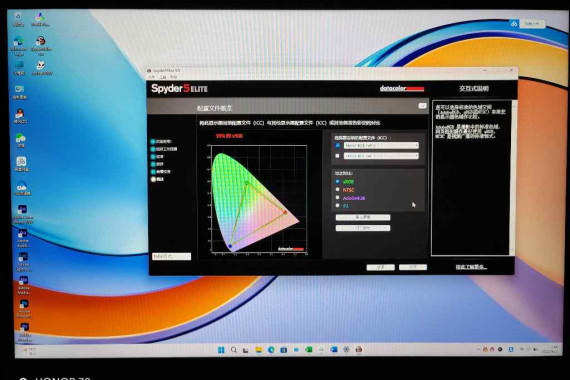Open the second ICC profile dropdown
570x380 pixels.
381,156
